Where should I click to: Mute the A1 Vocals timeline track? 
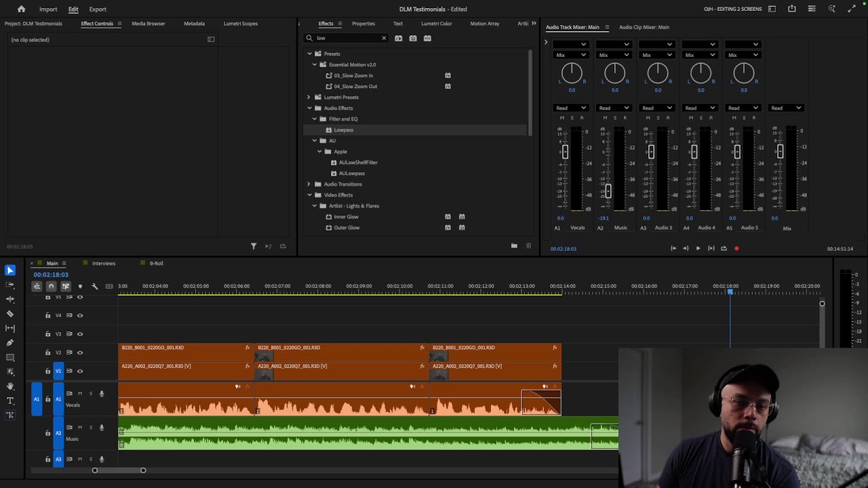pos(80,393)
